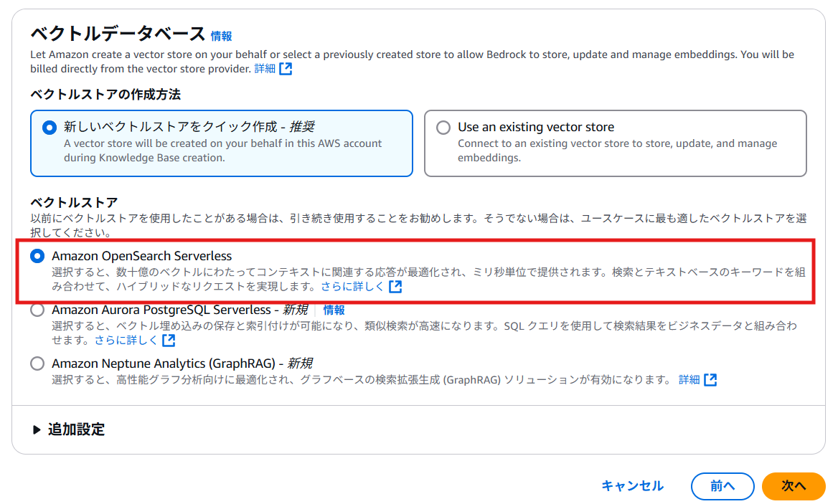Image resolution: width=838 pixels, height=504 pixels.
Task: Select the quick-create new vector store radio button
Action: pos(50,128)
